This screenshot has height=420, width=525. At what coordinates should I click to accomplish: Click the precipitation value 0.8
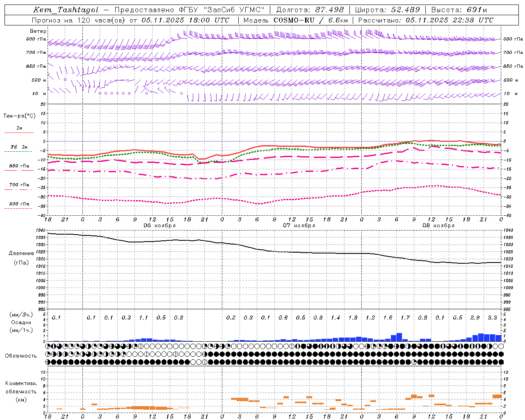tap(422, 318)
